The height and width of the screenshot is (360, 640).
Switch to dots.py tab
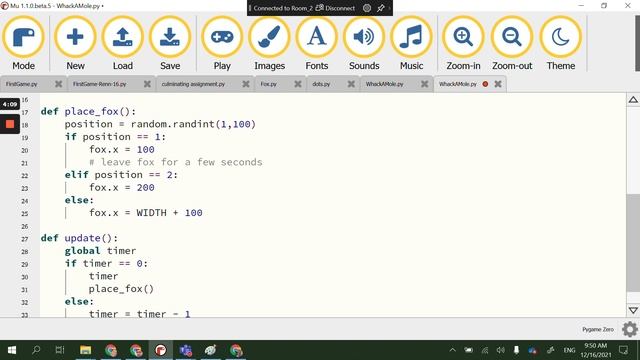pyautogui.click(x=321, y=84)
